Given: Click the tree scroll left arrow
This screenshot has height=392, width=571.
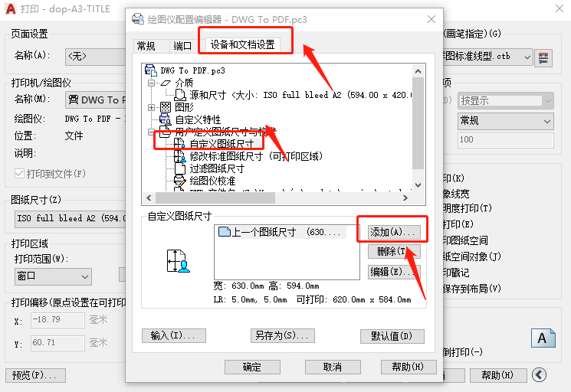Looking at the screenshot, I should click(149, 198).
